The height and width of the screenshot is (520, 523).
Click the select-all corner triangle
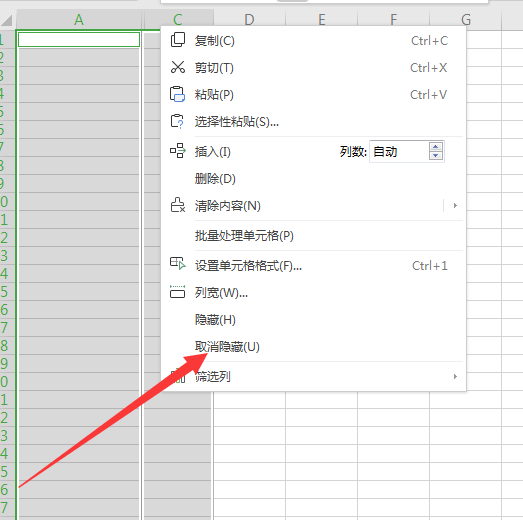[x=7, y=20]
